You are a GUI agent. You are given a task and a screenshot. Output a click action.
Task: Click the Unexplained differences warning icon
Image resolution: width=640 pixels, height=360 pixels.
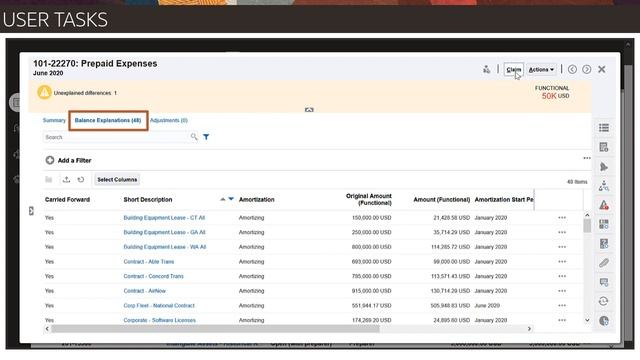tap(44, 92)
